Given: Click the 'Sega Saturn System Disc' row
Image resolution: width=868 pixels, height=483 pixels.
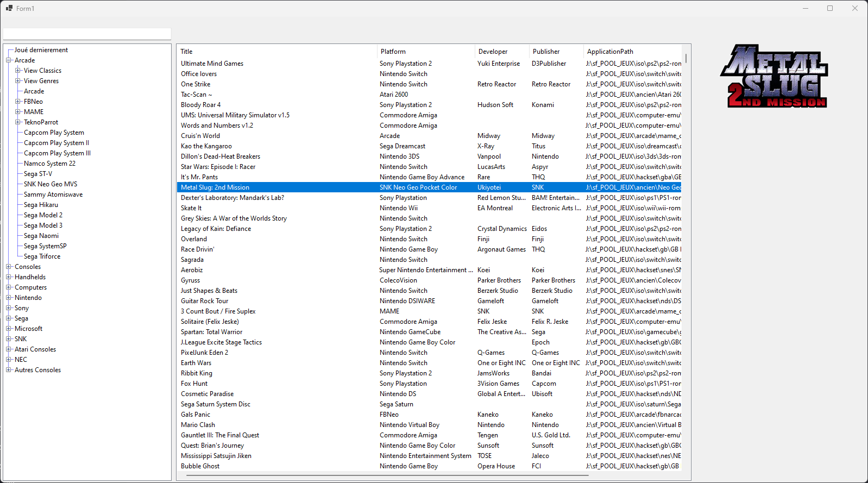Looking at the screenshot, I should click(429, 404).
